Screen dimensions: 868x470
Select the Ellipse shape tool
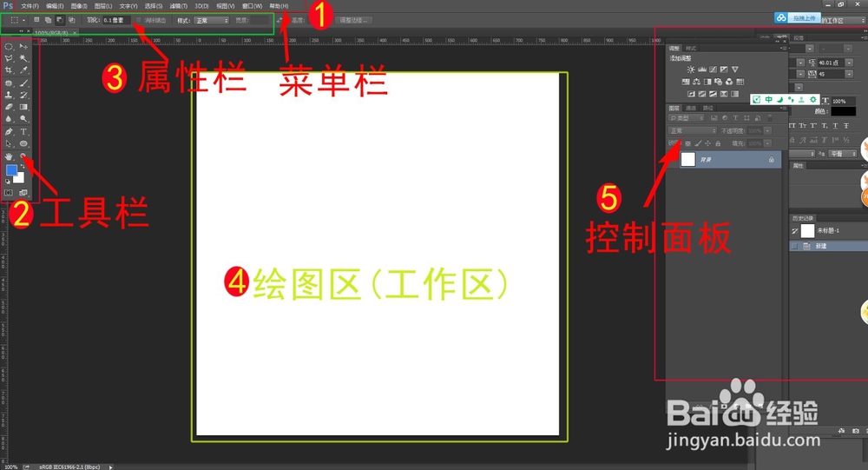point(23,144)
